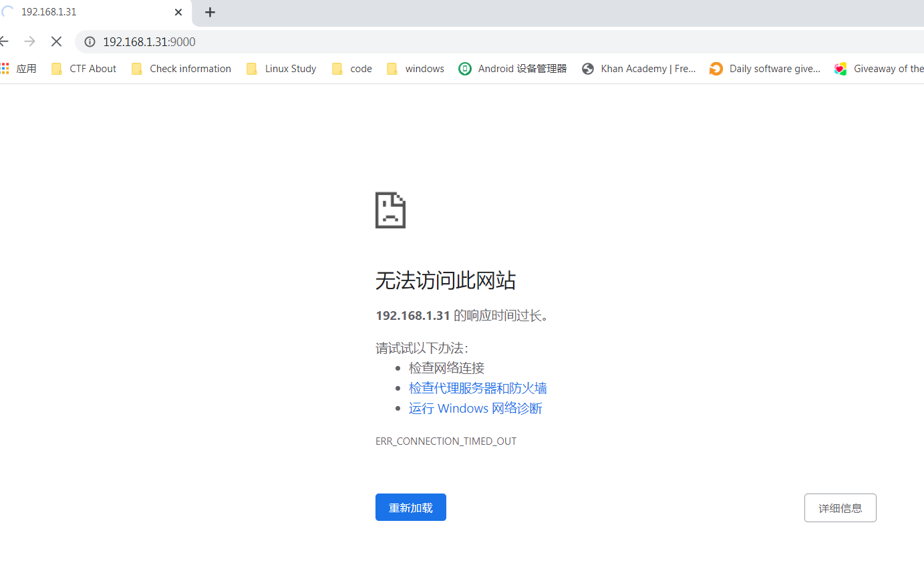Image resolution: width=924 pixels, height=587 pixels.
Task: Click the 重新加载 (Reload) button
Action: (410, 507)
